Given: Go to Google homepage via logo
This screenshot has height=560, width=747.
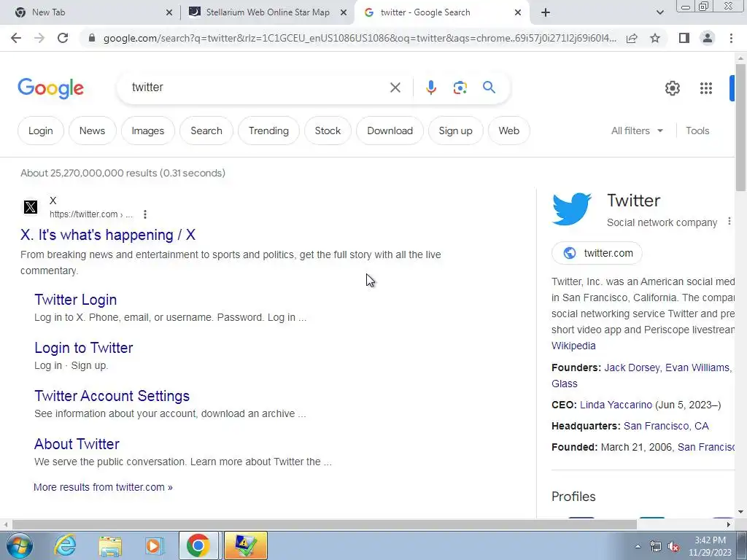Looking at the screenshot, I should click(x=50, y=88).
